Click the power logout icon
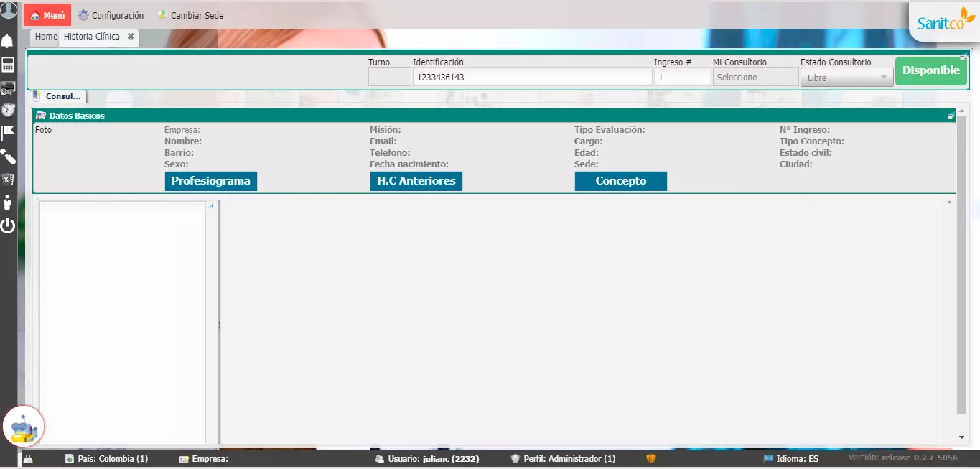Viewport: 980px width, 469px height. [8, 226]
